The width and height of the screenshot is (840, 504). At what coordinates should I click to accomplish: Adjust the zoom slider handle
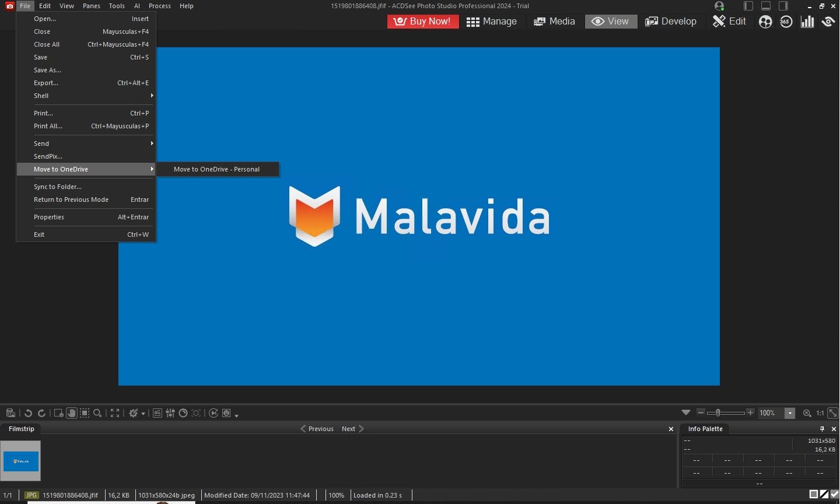tap(718, 412)
